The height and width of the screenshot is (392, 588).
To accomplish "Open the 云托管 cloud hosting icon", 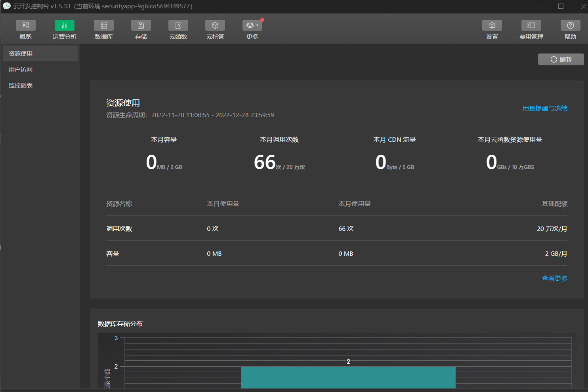I will (215, 25).
